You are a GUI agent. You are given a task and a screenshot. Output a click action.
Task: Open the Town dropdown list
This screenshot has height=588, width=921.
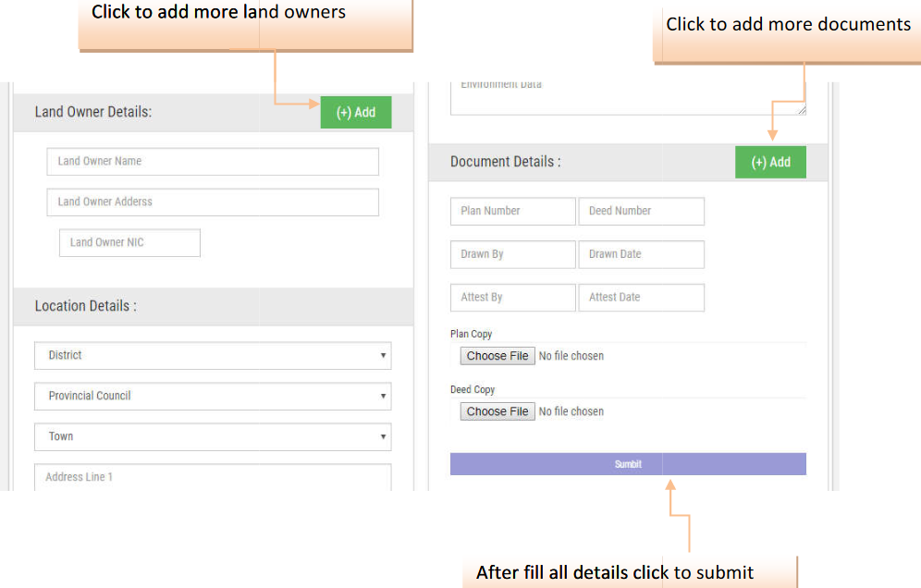pyautogui.click(x=213, y=436)
